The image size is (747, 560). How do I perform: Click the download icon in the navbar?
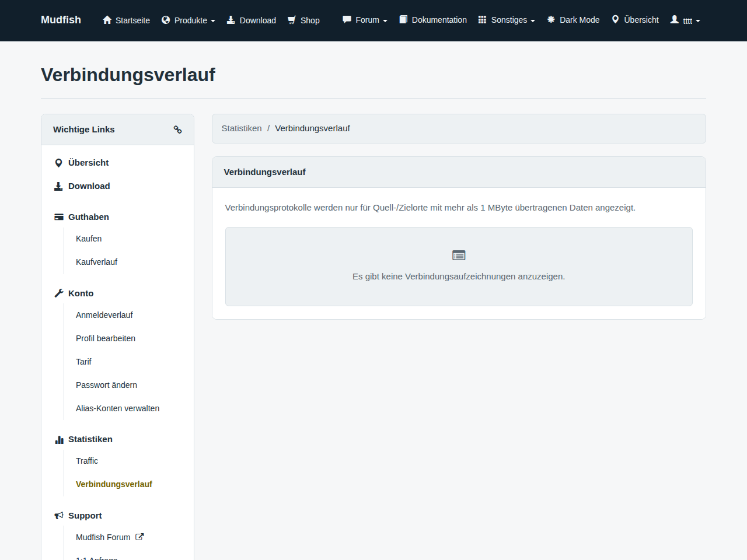coord(231,20)
